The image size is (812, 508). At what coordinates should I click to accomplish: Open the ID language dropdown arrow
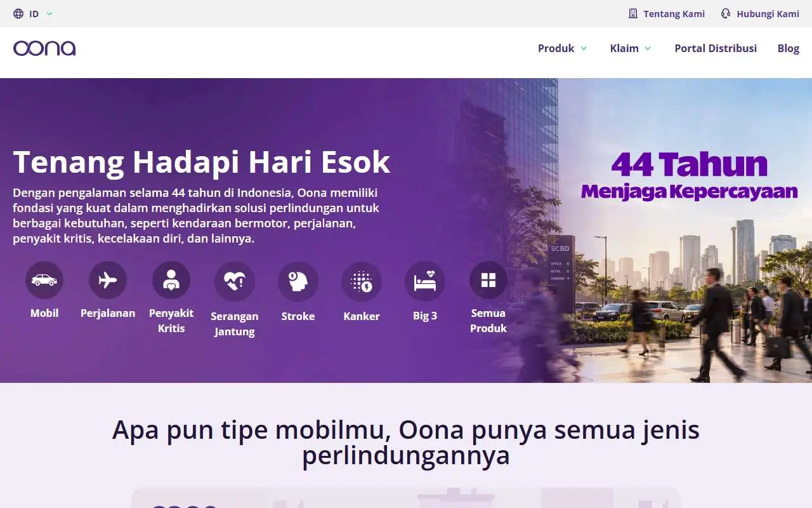pyautogui.click(x=49, y=13)
